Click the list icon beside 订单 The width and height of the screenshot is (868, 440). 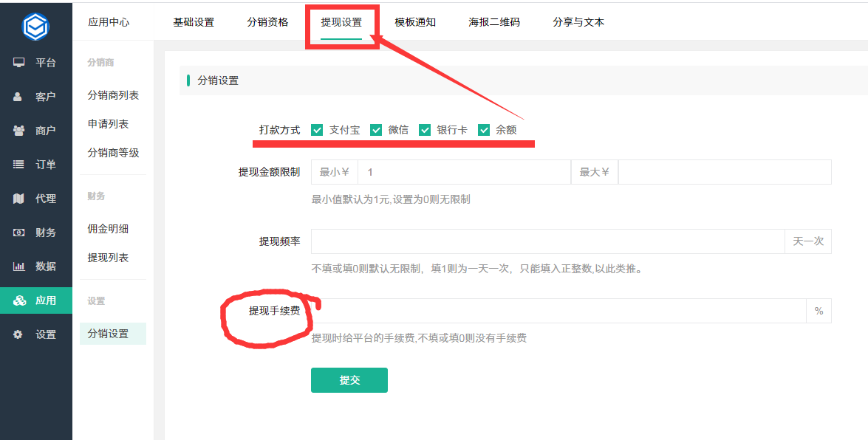point(18,165)
